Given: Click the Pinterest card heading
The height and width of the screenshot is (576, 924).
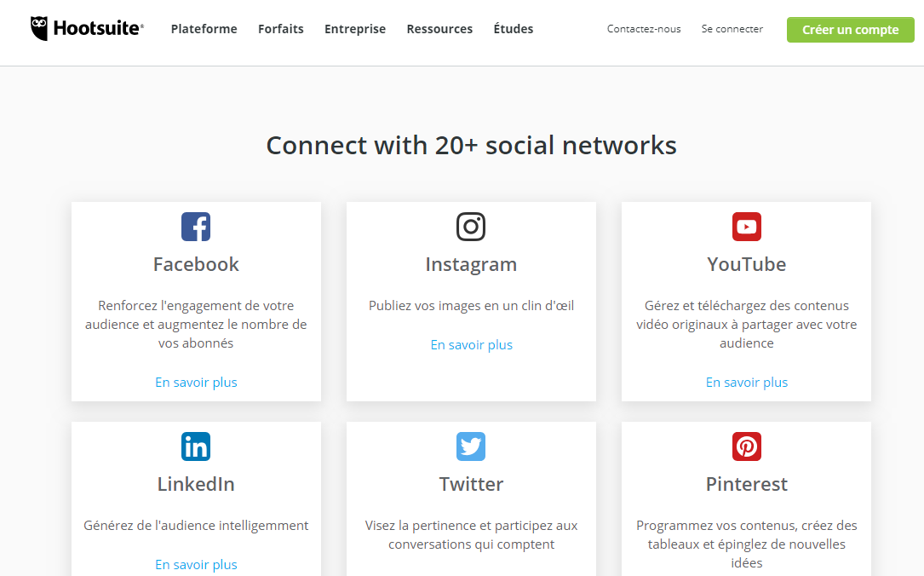Looking at the screenshot, I should [747, 484].
